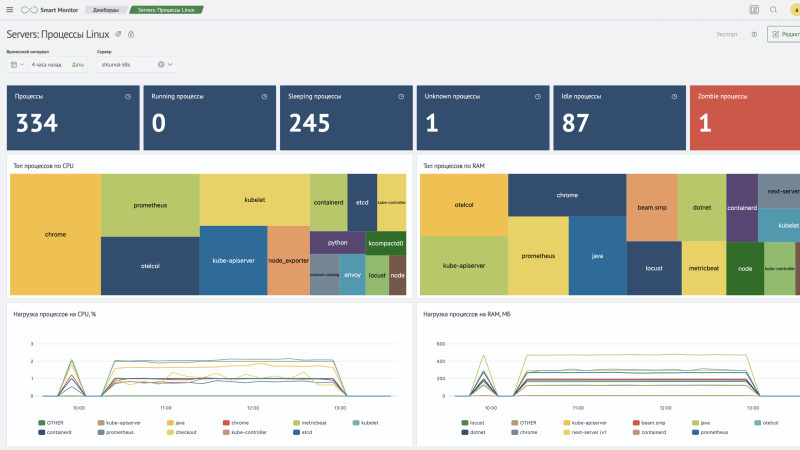Click 'Нагрузка процессов на RAM, MБ' panel title
The height and width of the screenshot is (450, 800).
467,314
